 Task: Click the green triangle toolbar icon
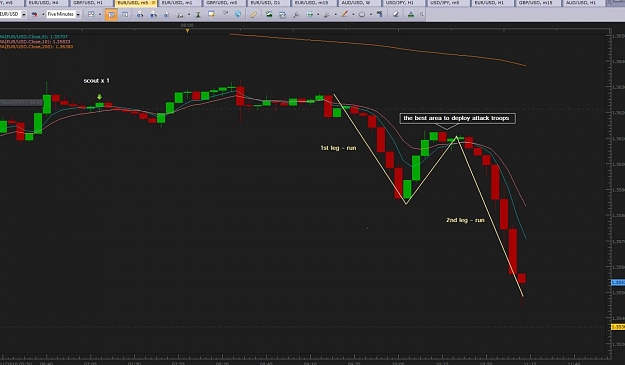[411, 14]
